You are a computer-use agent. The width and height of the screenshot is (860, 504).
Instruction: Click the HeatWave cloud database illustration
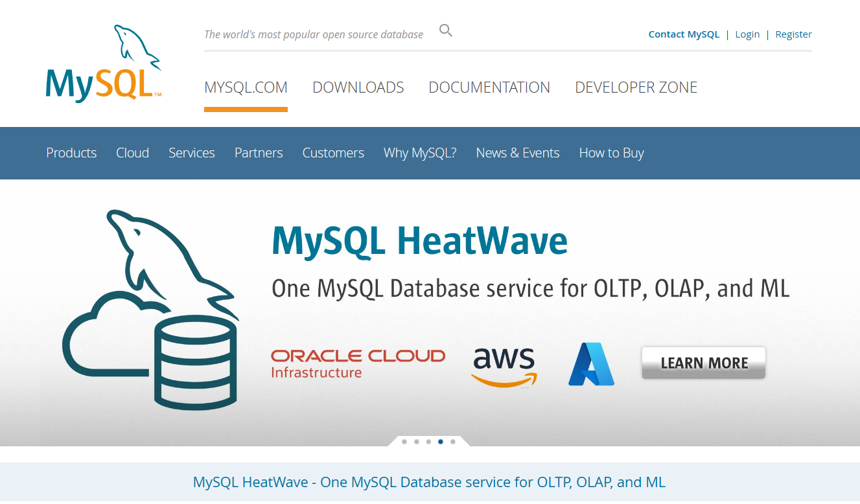click(x=151, y=310)
